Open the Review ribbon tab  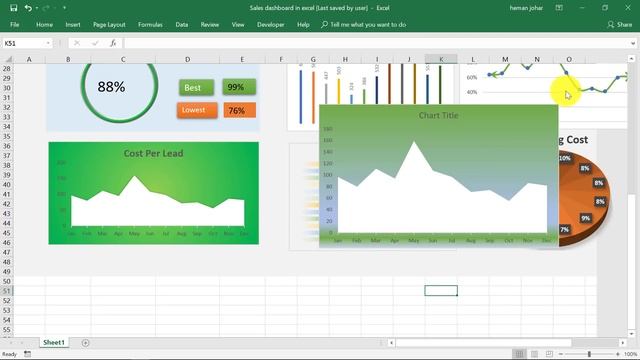click(x=209, y=24)
